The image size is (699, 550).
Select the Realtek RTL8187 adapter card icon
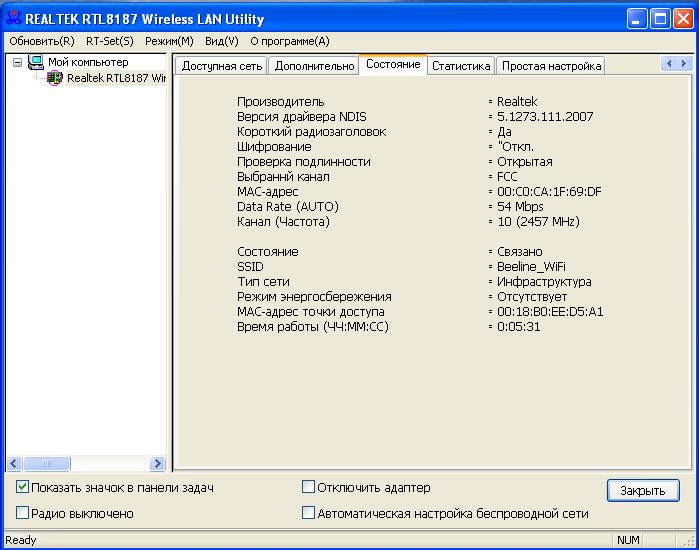tap(55, 78)
